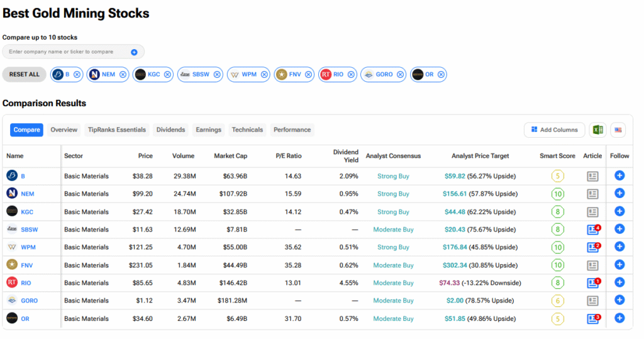Open the TipRanks Essentials tab
Image resolution: width=644 pixels, height=339 pixels.
117,130
